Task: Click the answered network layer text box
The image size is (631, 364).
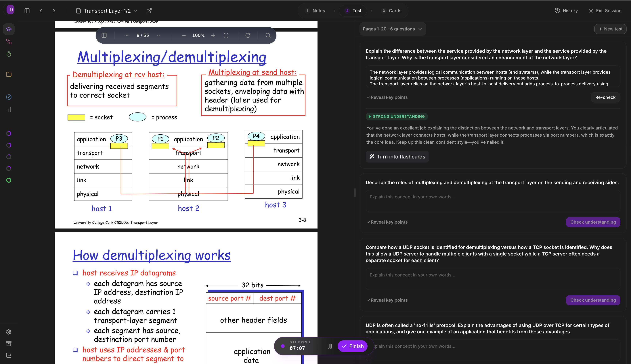Action: tap(493, 76)
